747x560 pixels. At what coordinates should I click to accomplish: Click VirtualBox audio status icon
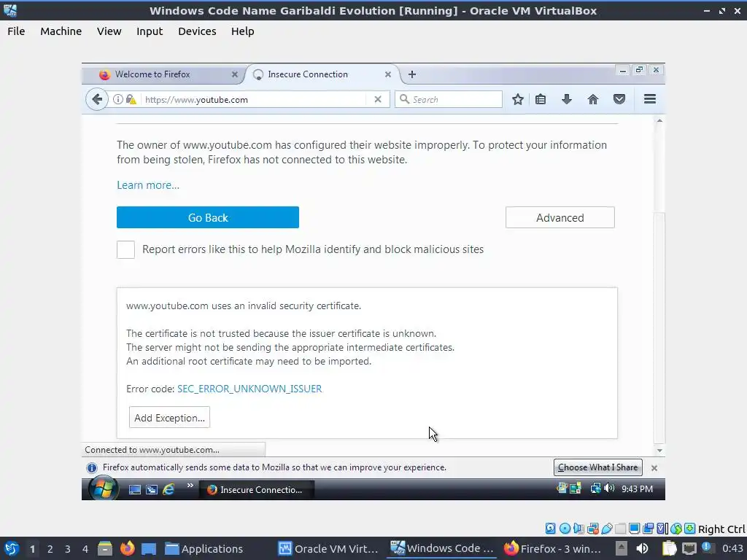578,528
